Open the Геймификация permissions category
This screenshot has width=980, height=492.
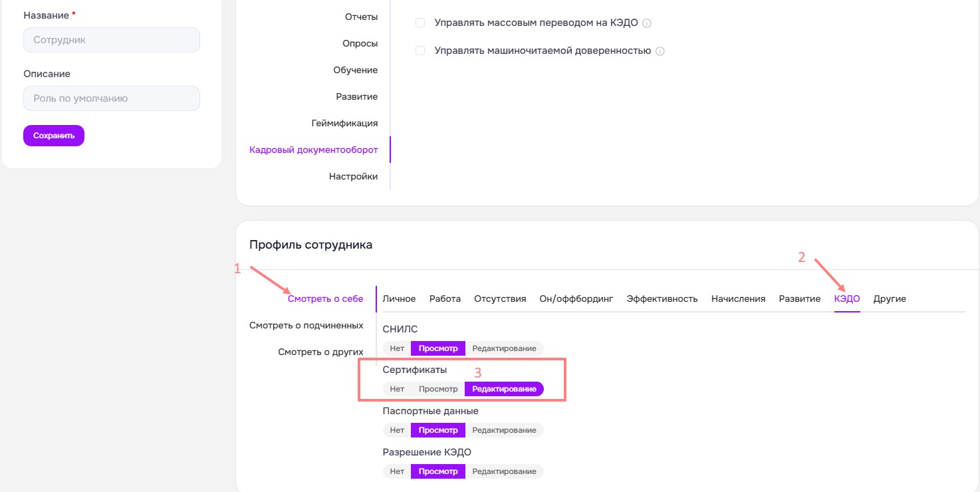coord(344,123)
